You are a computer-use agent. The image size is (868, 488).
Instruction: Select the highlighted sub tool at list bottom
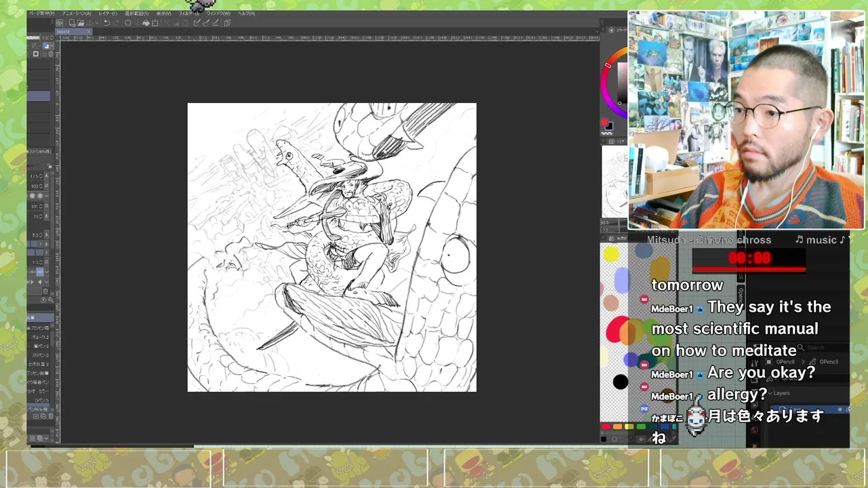[39, 409]
